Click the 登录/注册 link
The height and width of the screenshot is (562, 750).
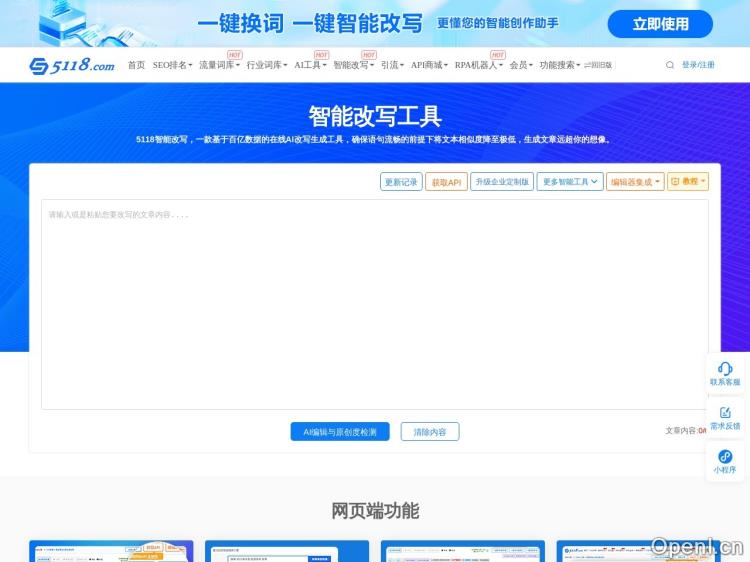point(698,65)
